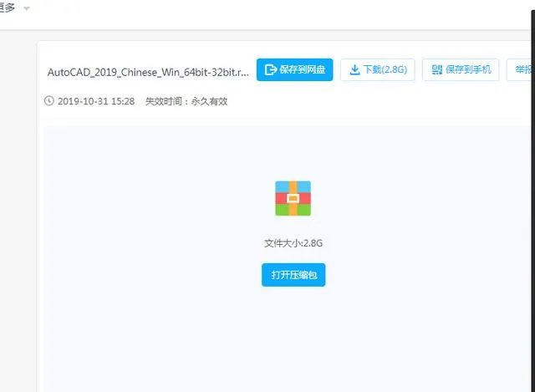Click the grey left sidebar margin
The width and height of the screenshot is (535, 392).
click(17, 209)
